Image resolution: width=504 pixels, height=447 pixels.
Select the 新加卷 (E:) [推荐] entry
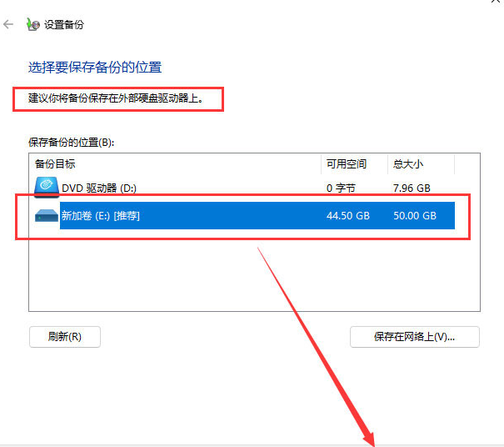click(x=100, y=216)
